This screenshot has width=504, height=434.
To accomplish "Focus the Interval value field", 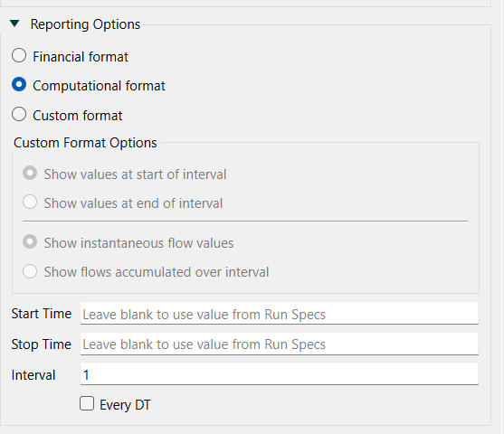I will (280, 374).
